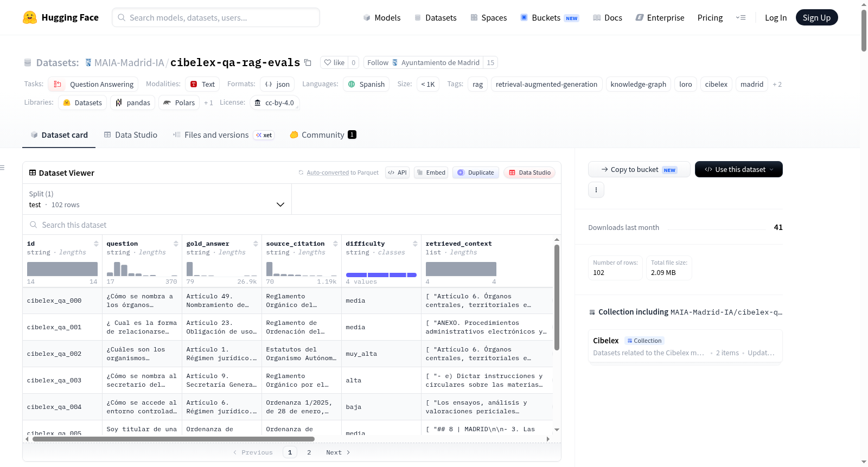Click the pandas library tag
The width and height of the screenshot is (868, 467).
(133, 103)
